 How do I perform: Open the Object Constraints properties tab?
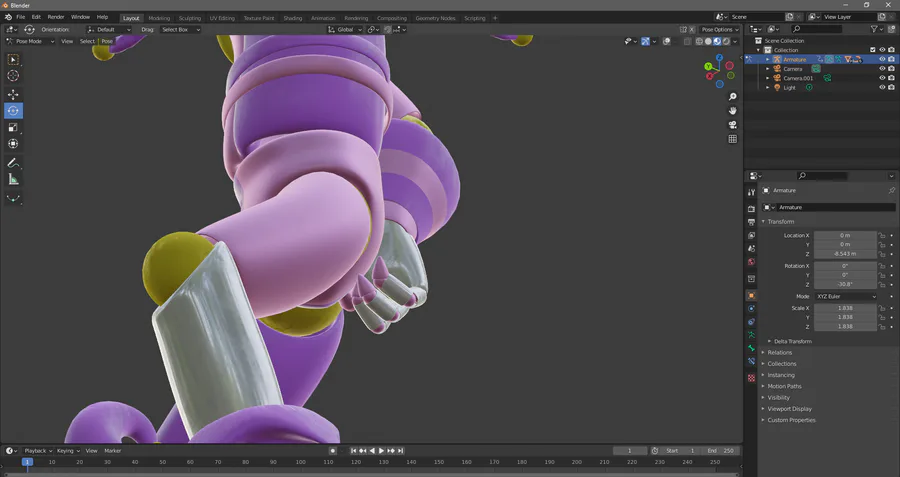click(751, 322)
